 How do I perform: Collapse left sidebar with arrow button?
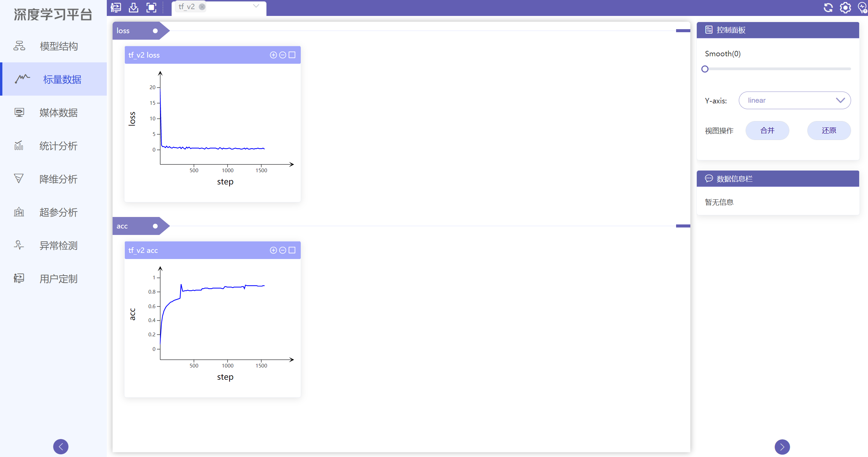61,447
